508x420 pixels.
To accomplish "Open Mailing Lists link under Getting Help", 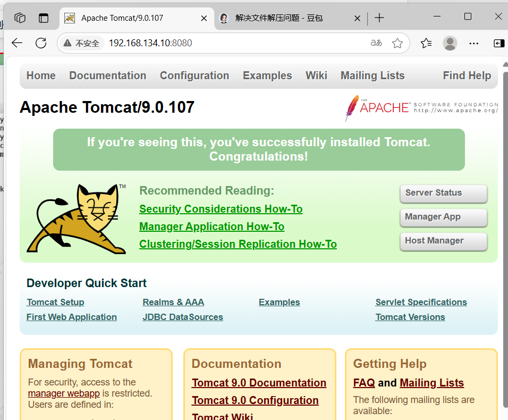I will [432, 383].
